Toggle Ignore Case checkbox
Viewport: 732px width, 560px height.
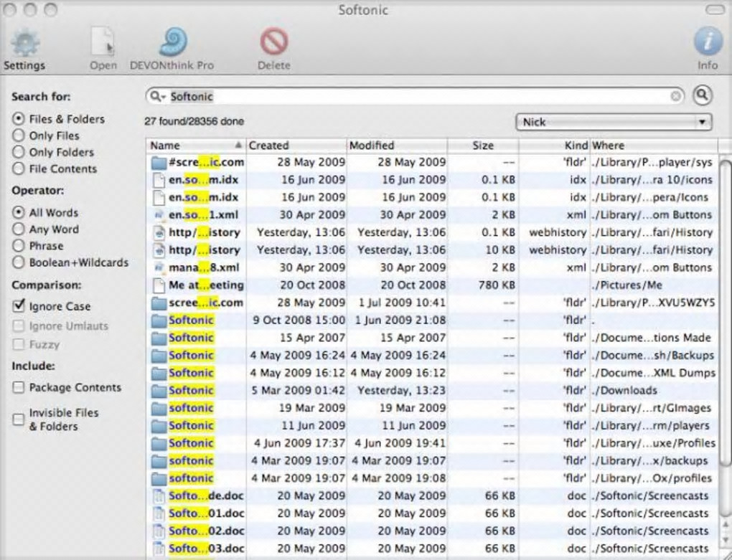pyautogui.click(x=18, y=306)
